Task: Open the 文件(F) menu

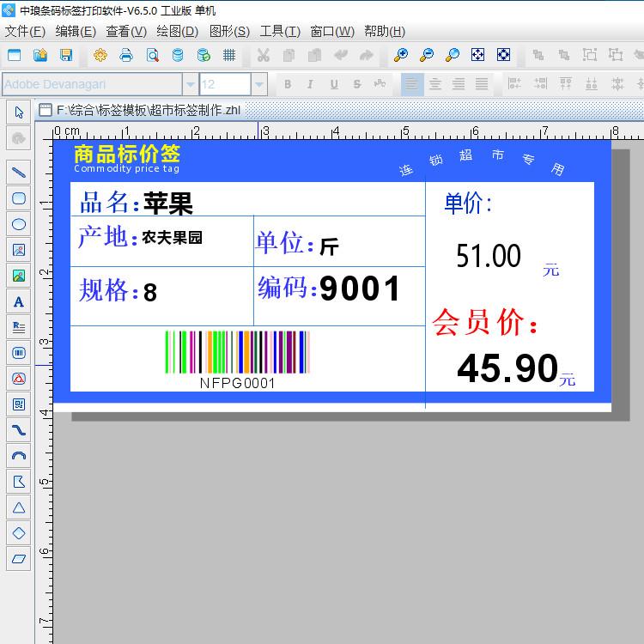Action: coord(25,31)
